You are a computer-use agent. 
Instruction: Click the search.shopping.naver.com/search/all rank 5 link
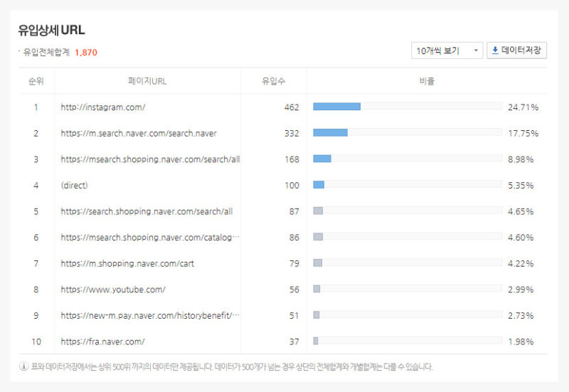click(x=147, y=211)
